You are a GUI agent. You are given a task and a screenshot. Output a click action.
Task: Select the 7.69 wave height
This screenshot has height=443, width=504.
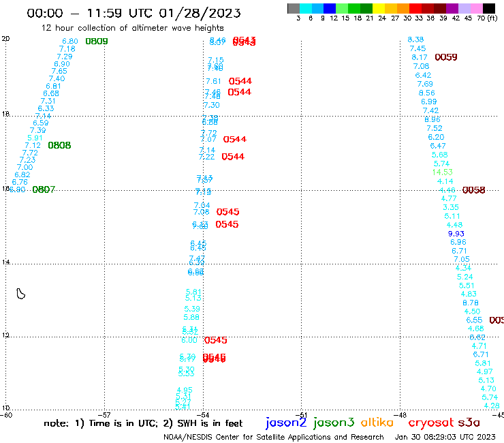(425, 84)
